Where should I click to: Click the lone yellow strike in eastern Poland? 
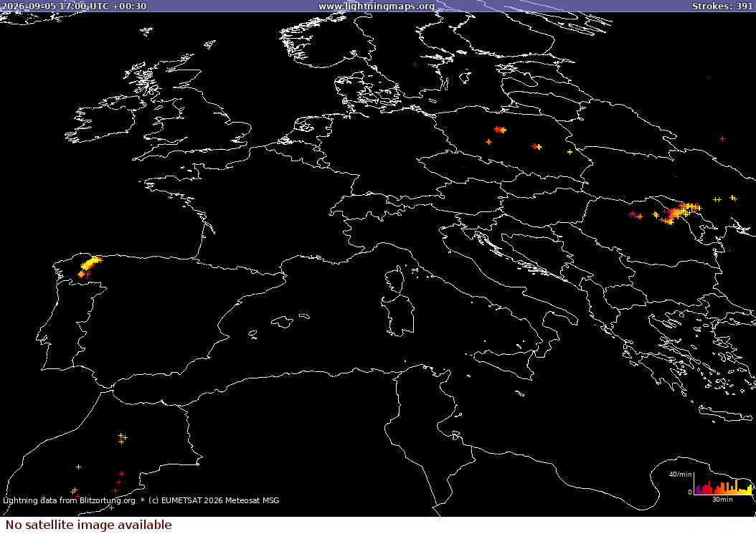coord(570,152)
